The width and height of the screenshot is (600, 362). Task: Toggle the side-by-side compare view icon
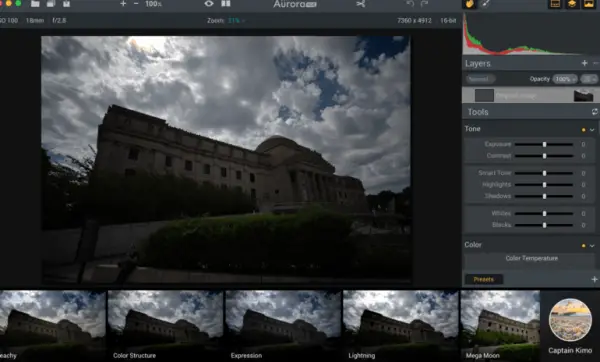(x=226, y=3)
